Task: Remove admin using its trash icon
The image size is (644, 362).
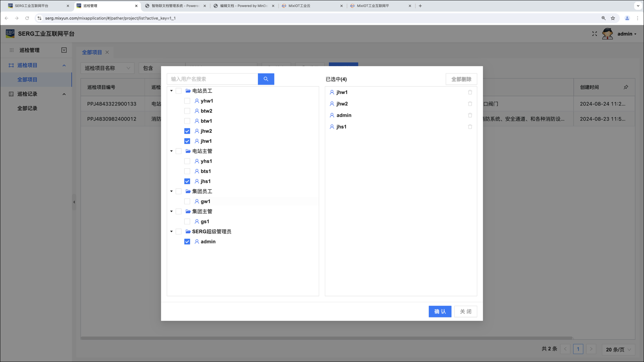Action: point(470,115)
